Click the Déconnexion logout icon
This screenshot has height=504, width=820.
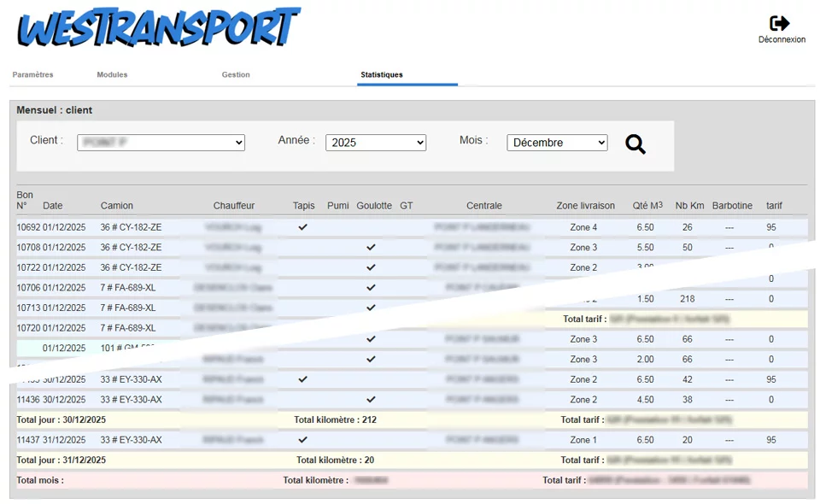pos(780,24)
